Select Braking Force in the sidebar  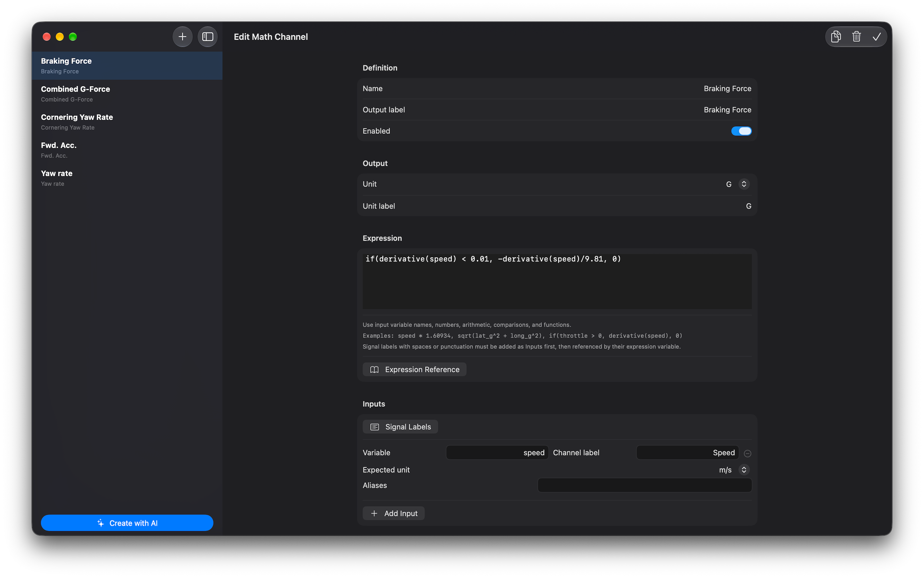pos(127,66)
